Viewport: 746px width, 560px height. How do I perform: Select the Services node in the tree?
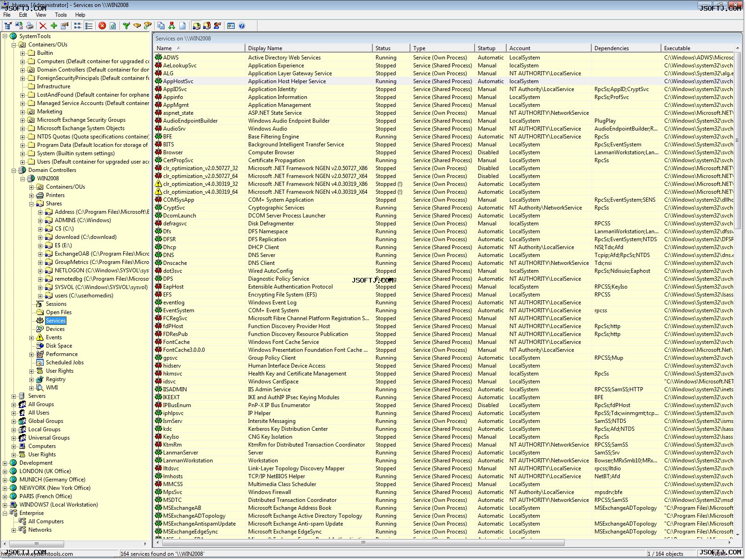[x=56, y=321]
